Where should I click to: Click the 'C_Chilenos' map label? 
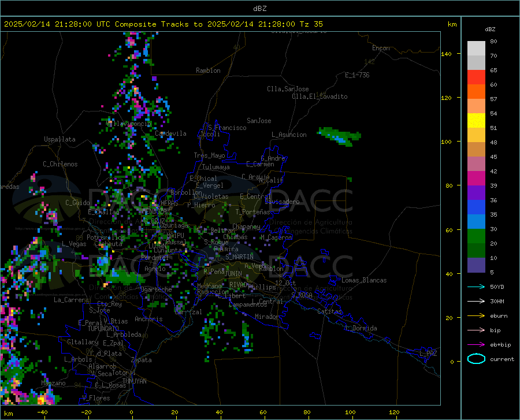(x=60, y=164)
